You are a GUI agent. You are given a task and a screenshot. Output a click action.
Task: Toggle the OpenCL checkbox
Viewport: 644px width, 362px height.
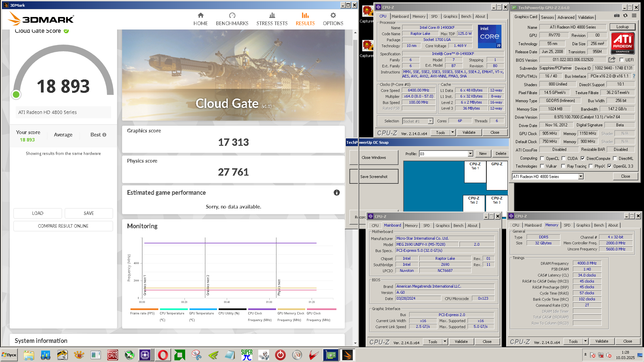click(x=542, y=159)
